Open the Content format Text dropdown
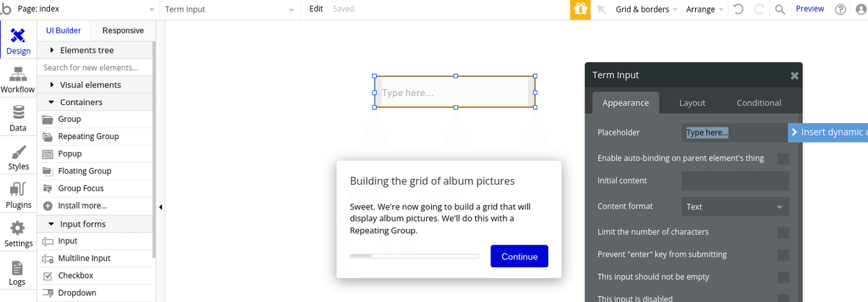 [736, 206]
